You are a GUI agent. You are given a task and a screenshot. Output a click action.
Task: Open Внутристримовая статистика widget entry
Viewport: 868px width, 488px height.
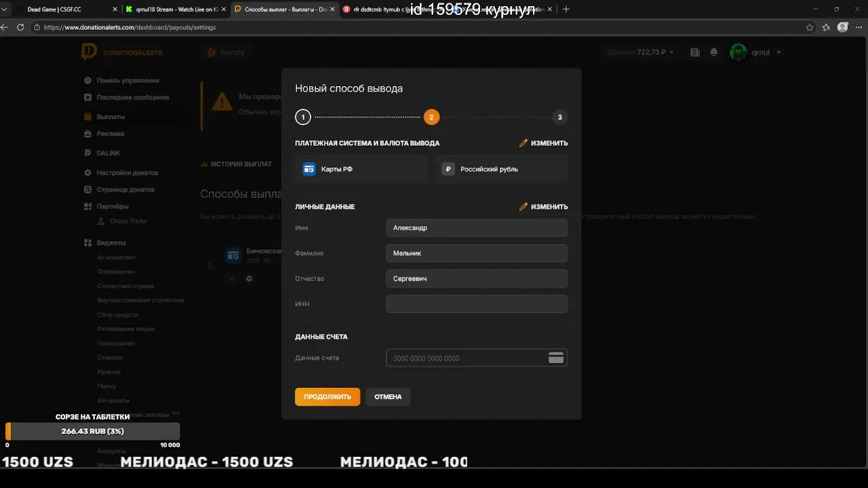pyautogui.click(x=140, y=300)
